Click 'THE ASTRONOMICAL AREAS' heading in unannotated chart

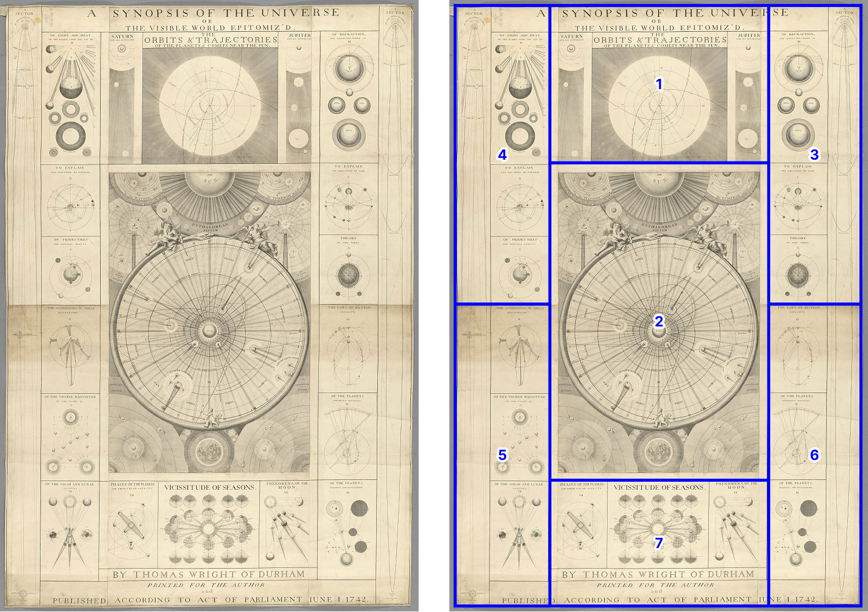pyautogui.click(x=70, y=308)
